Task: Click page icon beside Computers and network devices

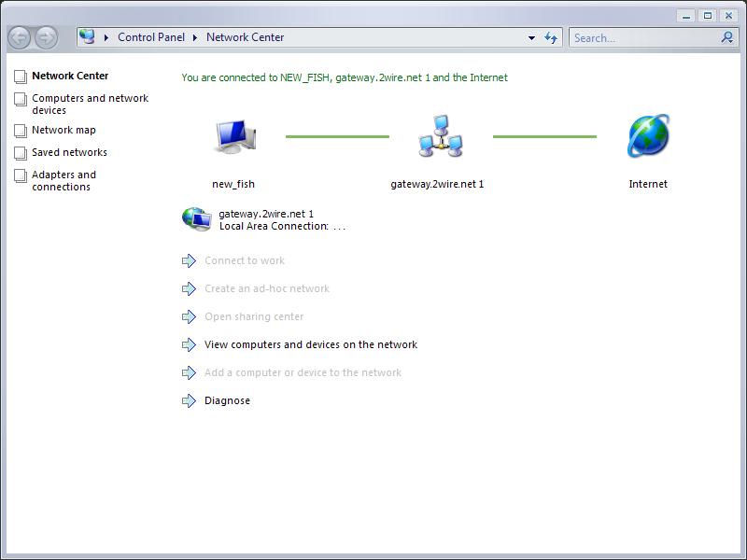Action: (21, 99)
